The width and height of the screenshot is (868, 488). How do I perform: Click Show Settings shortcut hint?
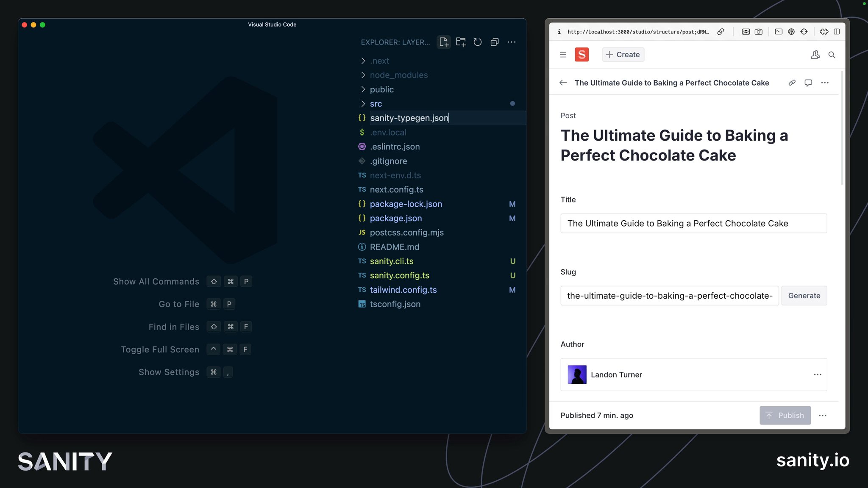(186, 372)
